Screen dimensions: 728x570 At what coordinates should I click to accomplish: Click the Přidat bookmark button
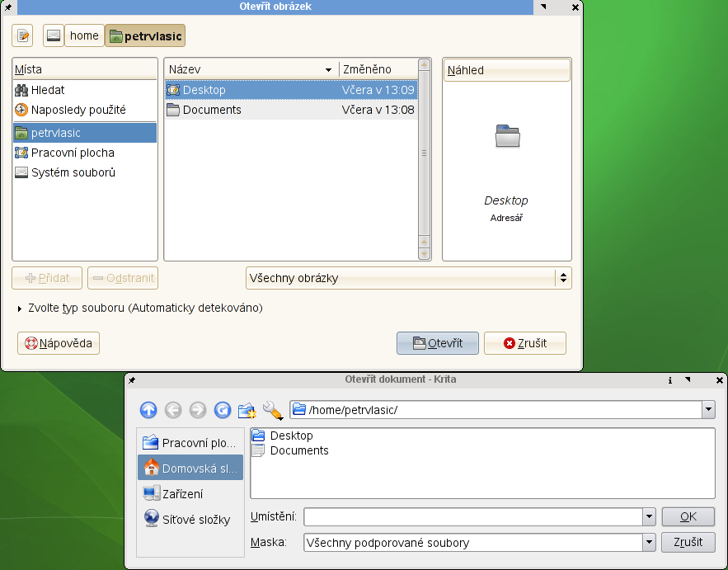(47, 278)
